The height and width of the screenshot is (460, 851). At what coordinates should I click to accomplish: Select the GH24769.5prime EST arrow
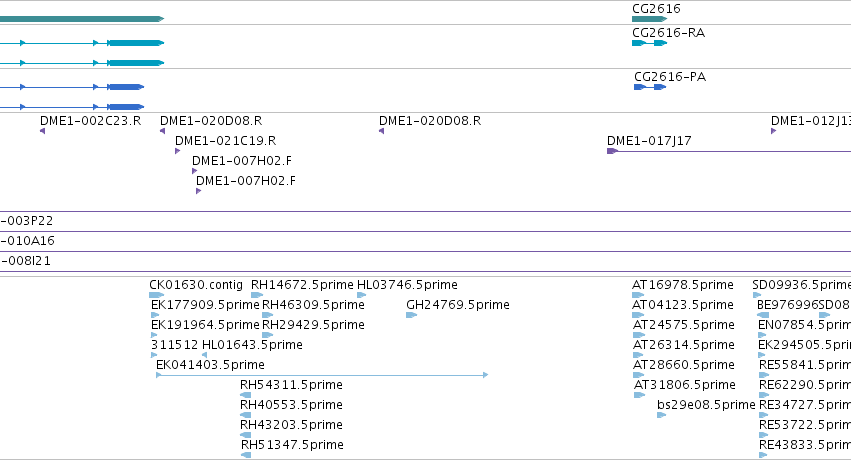pyautogui.click(x=411, y=315)
